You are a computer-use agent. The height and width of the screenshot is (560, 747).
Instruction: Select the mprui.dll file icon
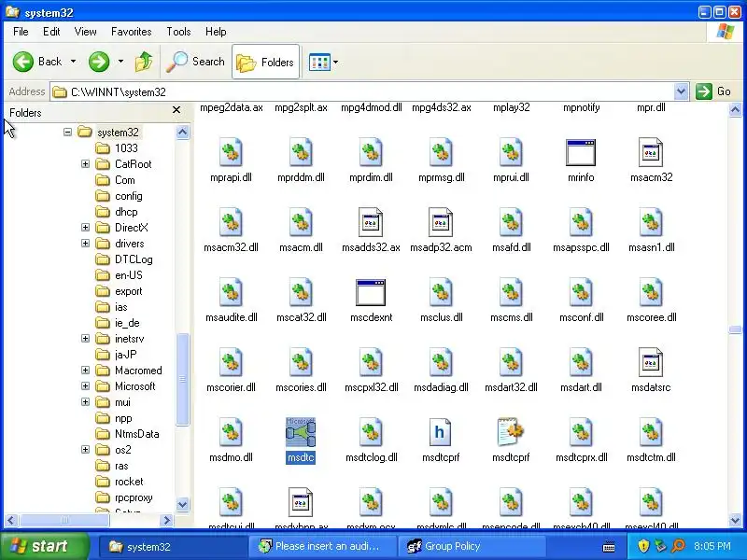click(x=511, y=152)
